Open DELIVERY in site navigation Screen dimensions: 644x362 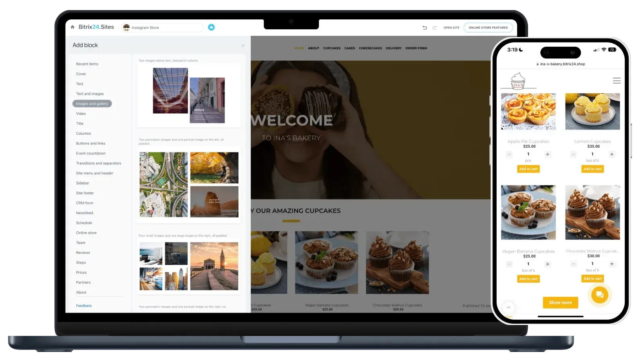point(394,48)
